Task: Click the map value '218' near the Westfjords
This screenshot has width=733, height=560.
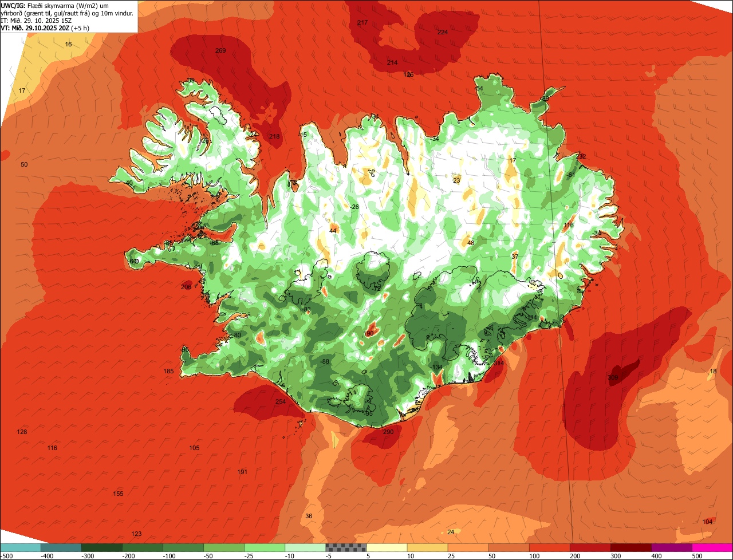Action: (x=274, y=136)
